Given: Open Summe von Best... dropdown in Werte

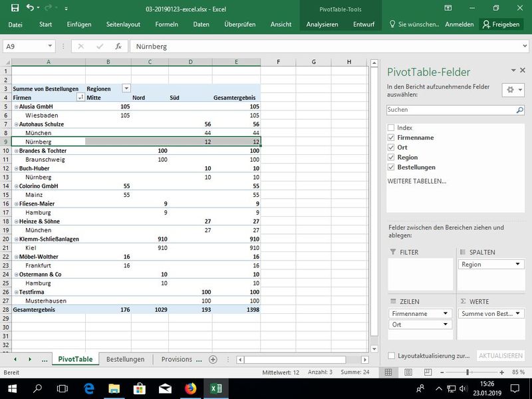Looking at the screenshot, I should pyautogui.click(x=518, y=313).
